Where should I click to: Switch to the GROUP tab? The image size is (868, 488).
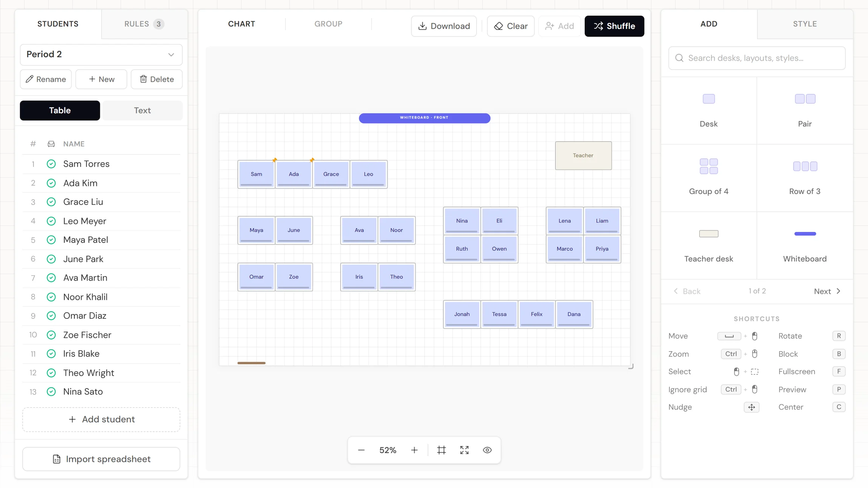[329, 24]
